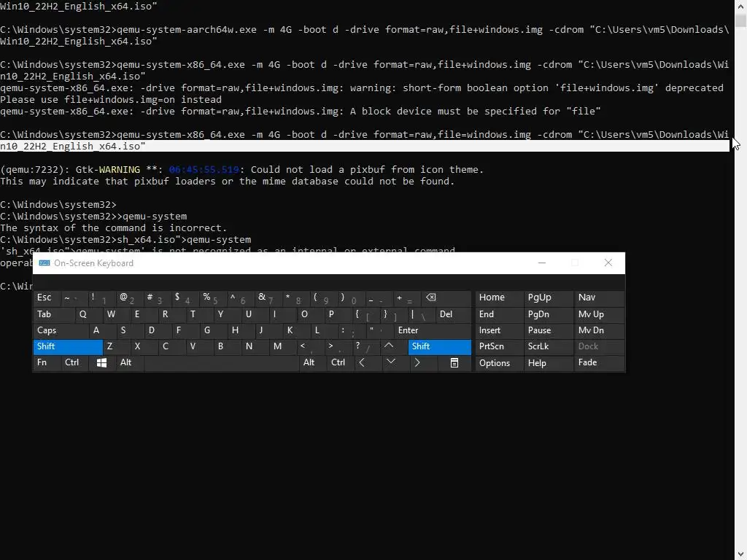Click the Mv Up key
The width and height of the screenshot is (747, 560).
[x=599, y=314]
